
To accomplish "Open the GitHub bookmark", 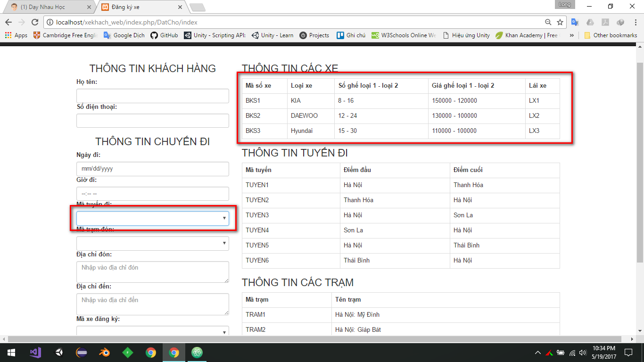I will 164,35.
